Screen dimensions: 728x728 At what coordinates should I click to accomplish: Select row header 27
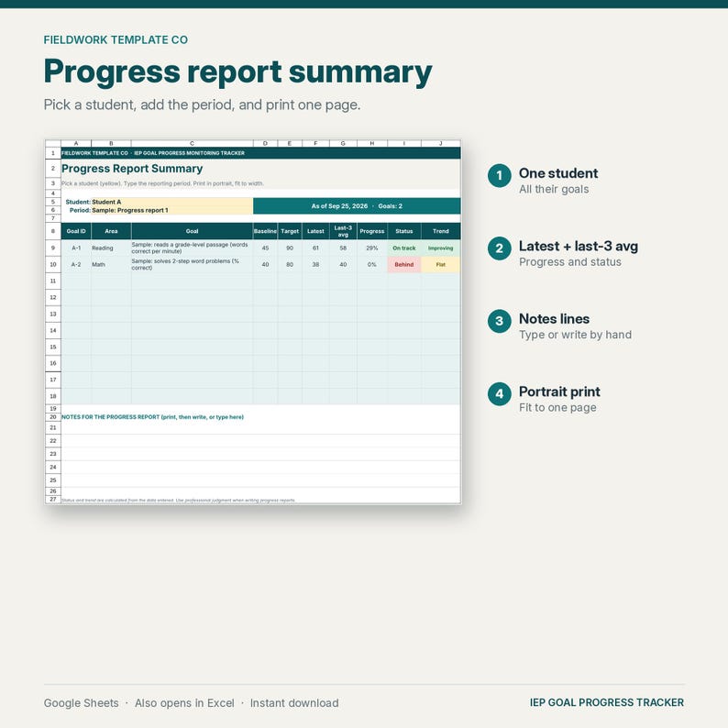click(x=53, y=499)
